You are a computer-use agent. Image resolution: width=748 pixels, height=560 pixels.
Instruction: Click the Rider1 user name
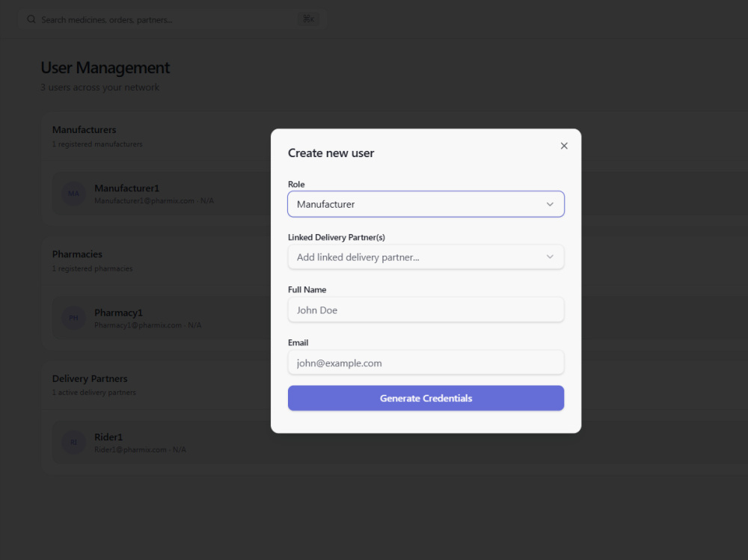tap(108, 437)
